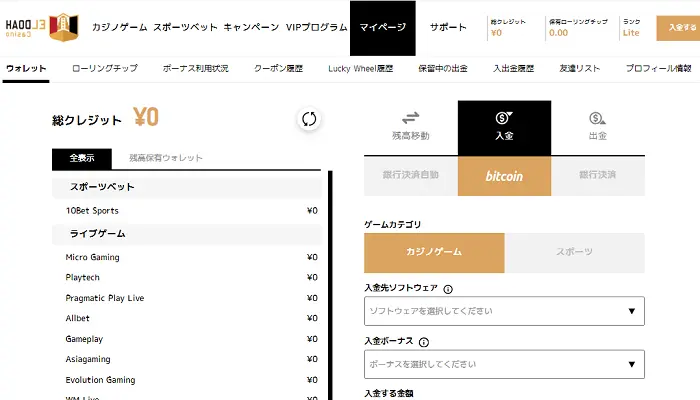The width and height of the screenshot is (700, 400).
Task: Click the ELDOAH Casino logo
Action: click(42, 27)
